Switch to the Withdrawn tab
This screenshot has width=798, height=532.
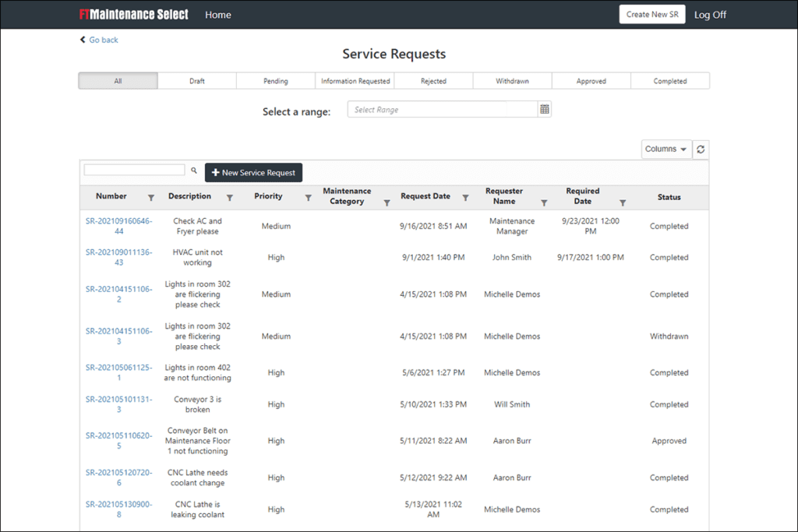513,81
